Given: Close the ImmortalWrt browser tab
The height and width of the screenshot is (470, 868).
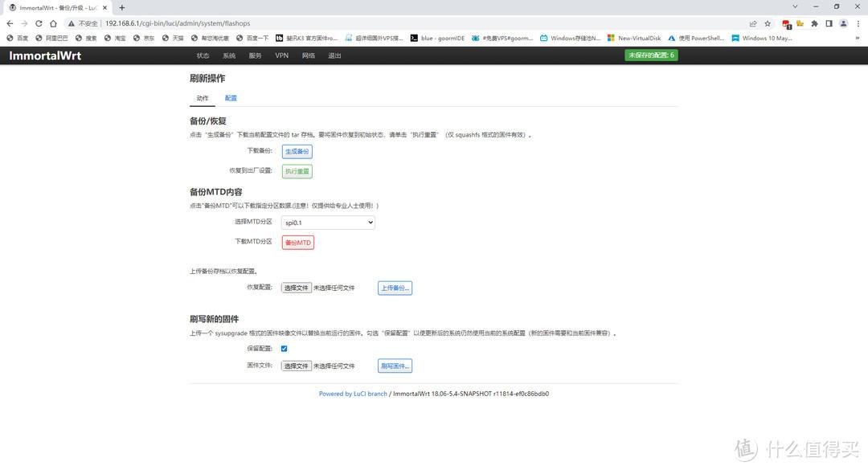Looking at the screenshot, I should [104, 8].
